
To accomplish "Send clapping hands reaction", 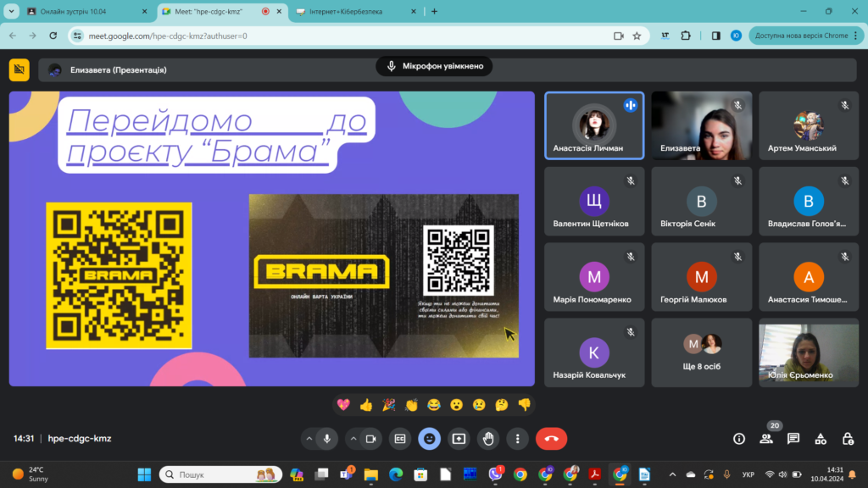I will (411, 405).
